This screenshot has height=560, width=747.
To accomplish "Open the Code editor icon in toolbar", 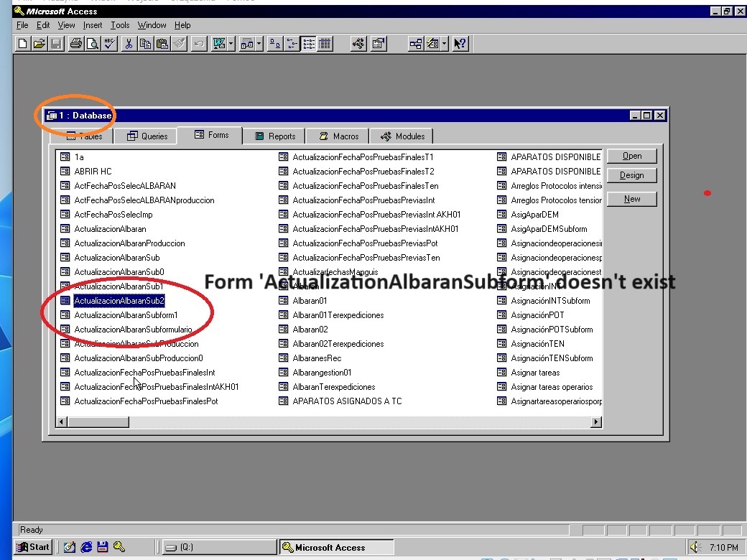I will point(358,44).
